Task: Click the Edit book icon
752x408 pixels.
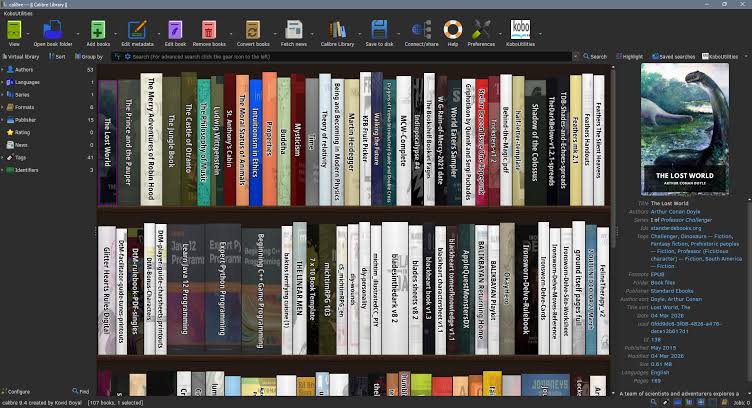Action: (175, 30)
